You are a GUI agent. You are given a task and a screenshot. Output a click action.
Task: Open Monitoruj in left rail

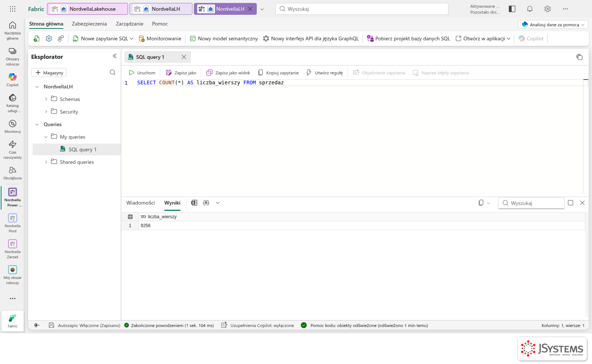[x=13, y=126]
